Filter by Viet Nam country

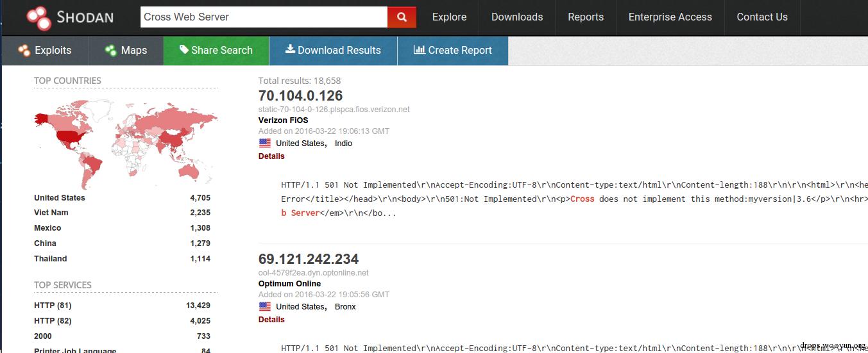(122, 213)
